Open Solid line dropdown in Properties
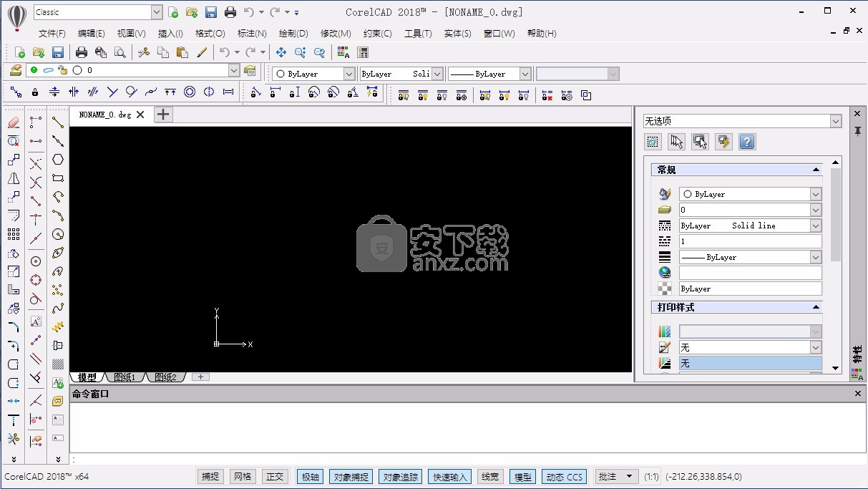The image size is (868, 489). (816, 226)
